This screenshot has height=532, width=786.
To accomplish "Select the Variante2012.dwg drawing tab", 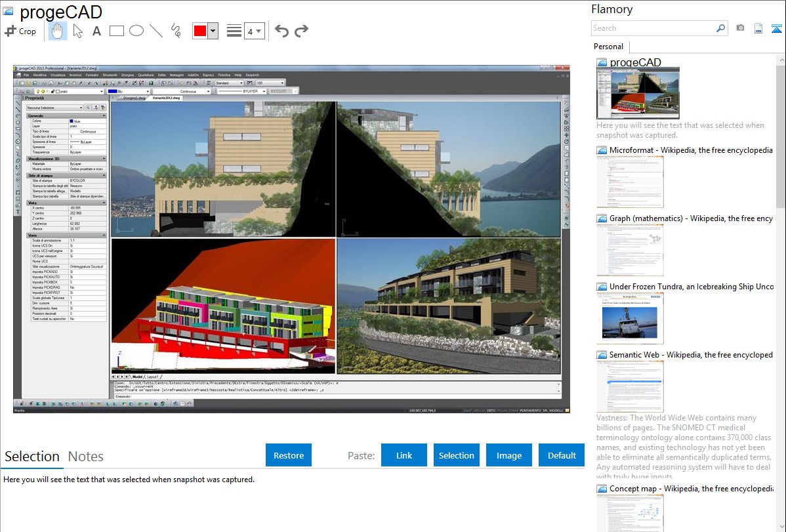I will click(x=167, y=98).
